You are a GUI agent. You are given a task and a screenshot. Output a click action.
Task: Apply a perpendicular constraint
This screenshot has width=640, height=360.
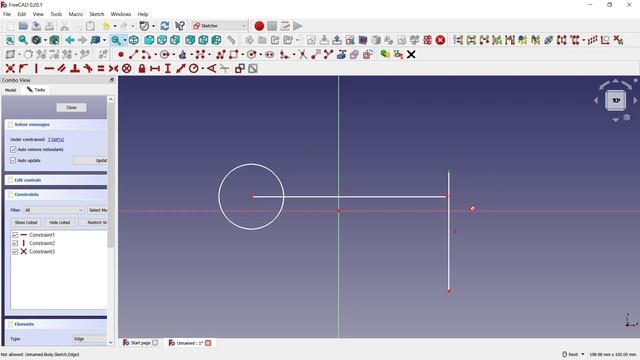[75, 68]
